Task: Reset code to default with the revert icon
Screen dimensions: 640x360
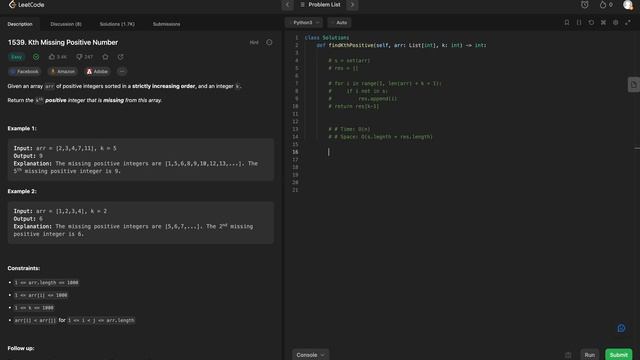Action: [591, 22]
